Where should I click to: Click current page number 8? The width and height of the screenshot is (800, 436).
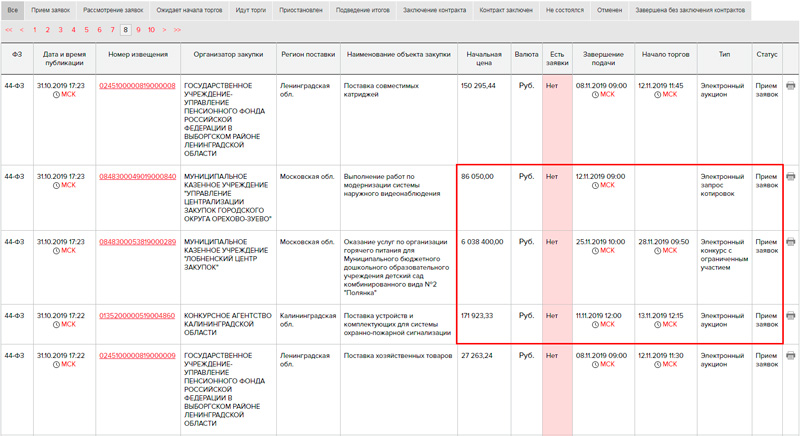[x=126, y=30]
